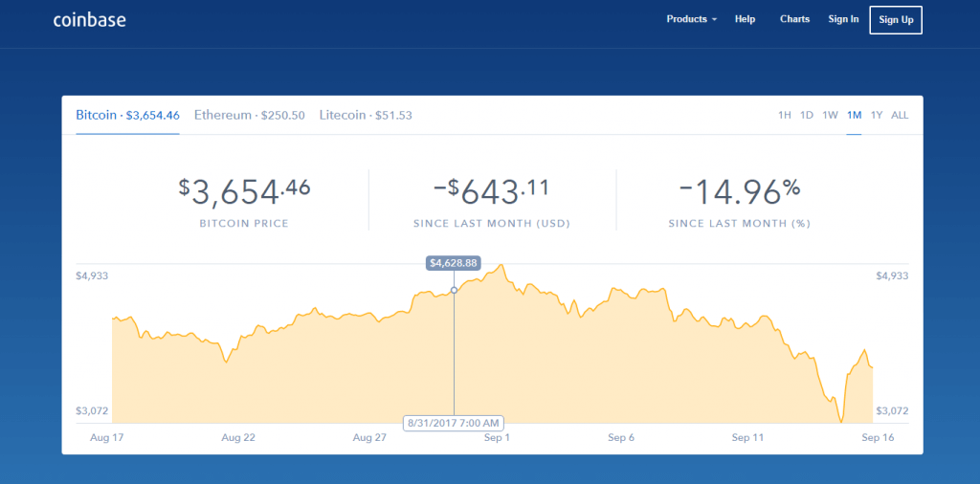Screen dimensions: 980x484
Task: Click the Aug 27 axis label
Action: (370, 438)
